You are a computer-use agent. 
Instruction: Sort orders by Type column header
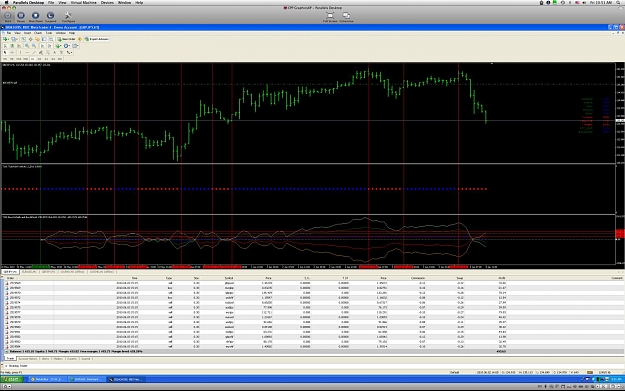click(x=169, y=278)
